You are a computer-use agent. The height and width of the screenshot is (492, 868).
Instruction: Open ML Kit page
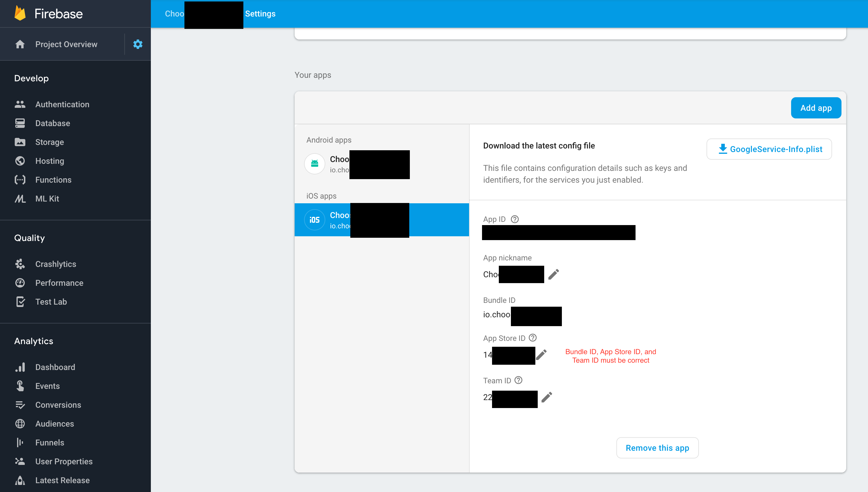click(x=47, y=199)
